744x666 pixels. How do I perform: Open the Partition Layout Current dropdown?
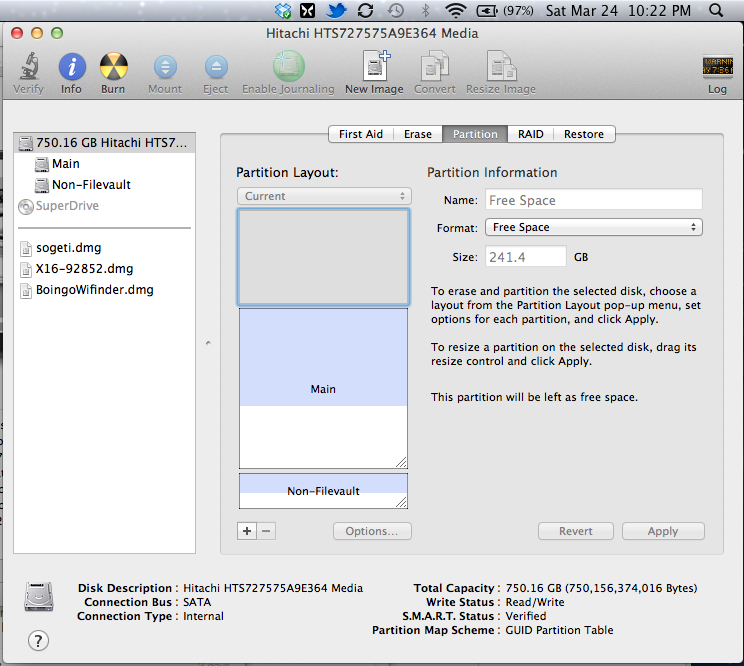click(x=324, y=196)
